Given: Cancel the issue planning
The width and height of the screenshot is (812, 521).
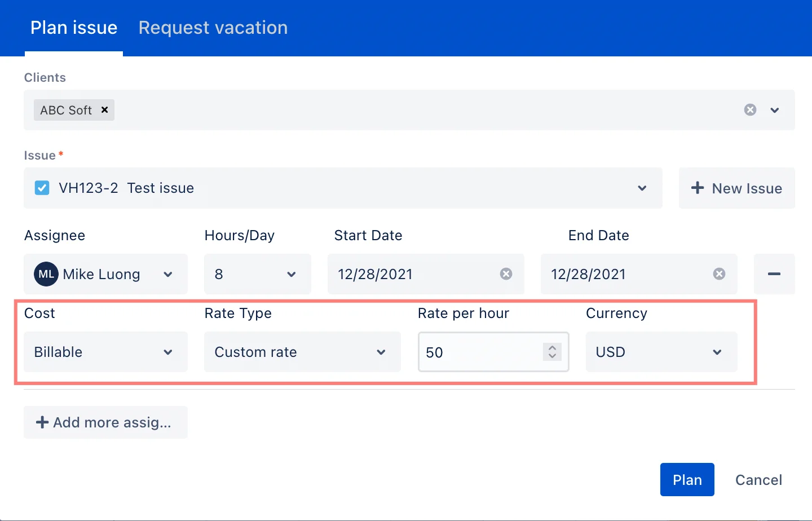Looking at the screenshot, I should (758, 479).
